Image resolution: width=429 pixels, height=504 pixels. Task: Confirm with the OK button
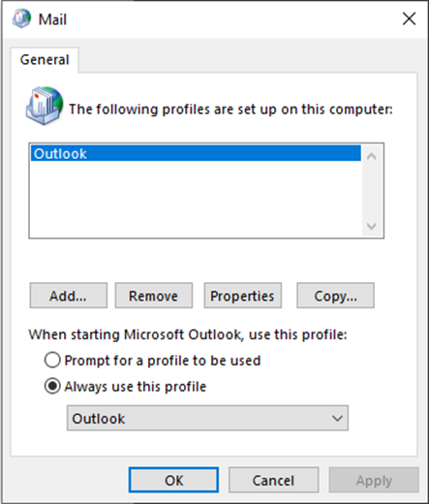[173, 480]
